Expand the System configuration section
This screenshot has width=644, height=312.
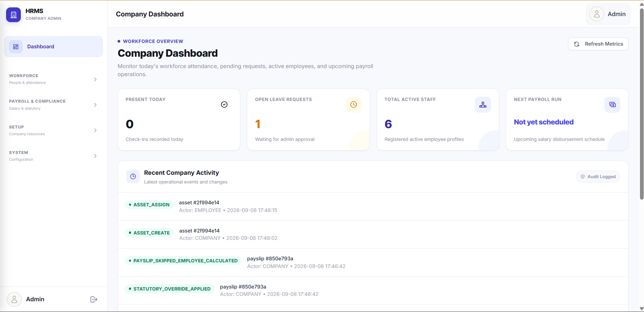(53, 156)
